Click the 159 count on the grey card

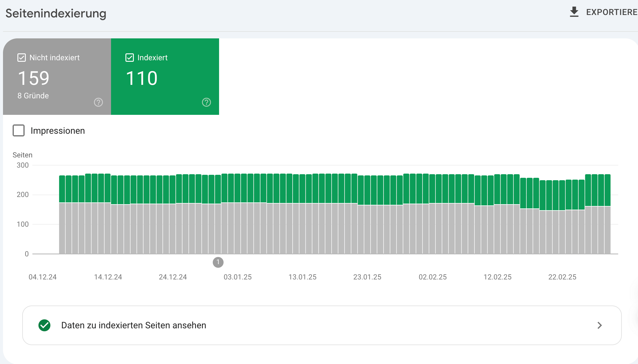[34, 78]
